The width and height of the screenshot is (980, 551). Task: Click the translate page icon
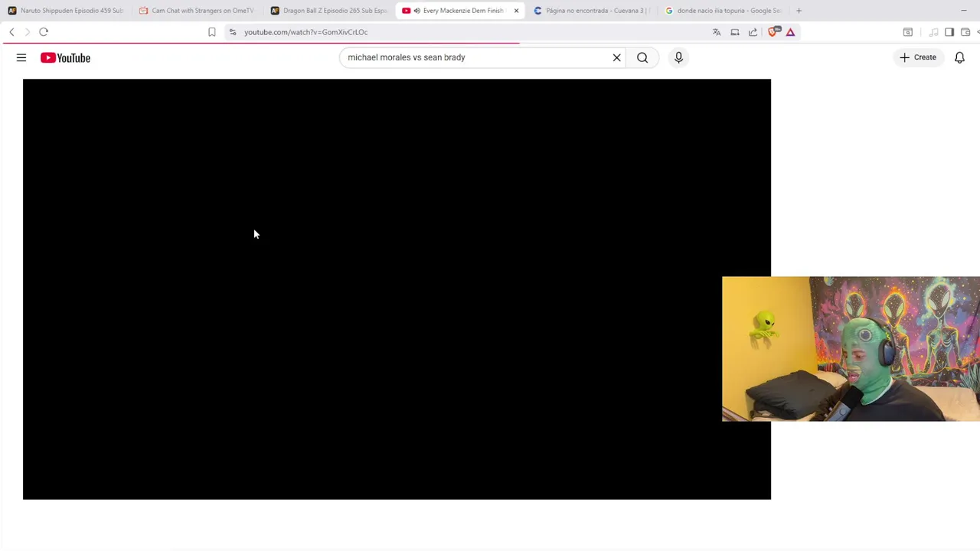[x=717, y=32]
